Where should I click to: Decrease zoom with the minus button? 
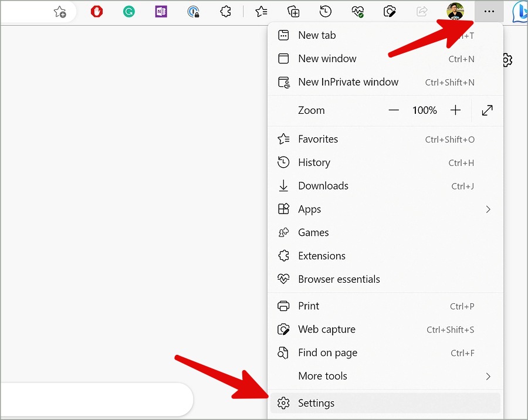coord(394,110)
